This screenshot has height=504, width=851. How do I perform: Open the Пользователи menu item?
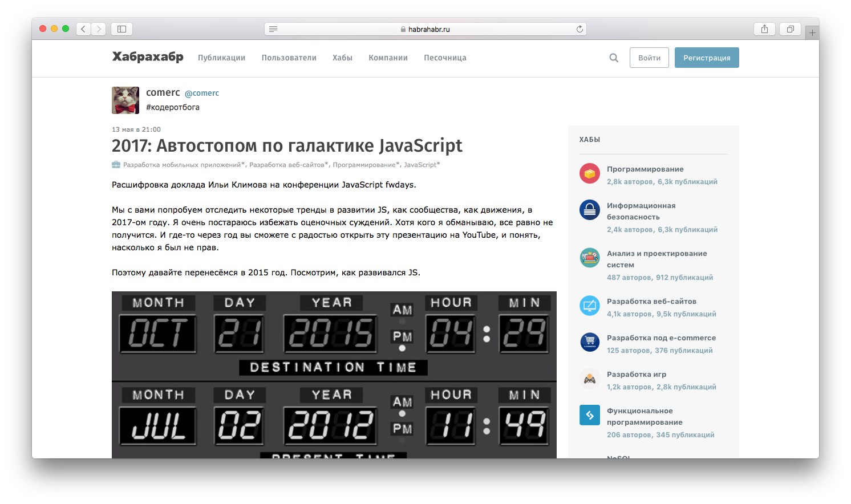pos(289,58)
